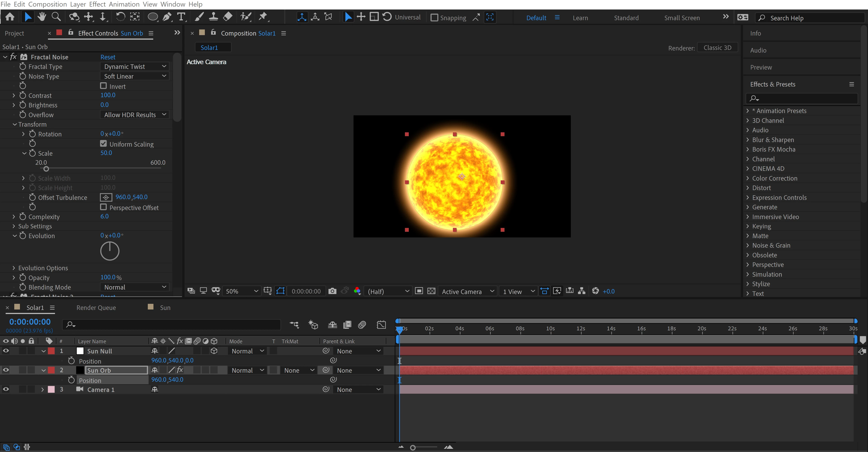The width and height of the screenshot is (868, 452).
Task: Uncheck Uniform Scaling
Action: [x=103, y=144]
